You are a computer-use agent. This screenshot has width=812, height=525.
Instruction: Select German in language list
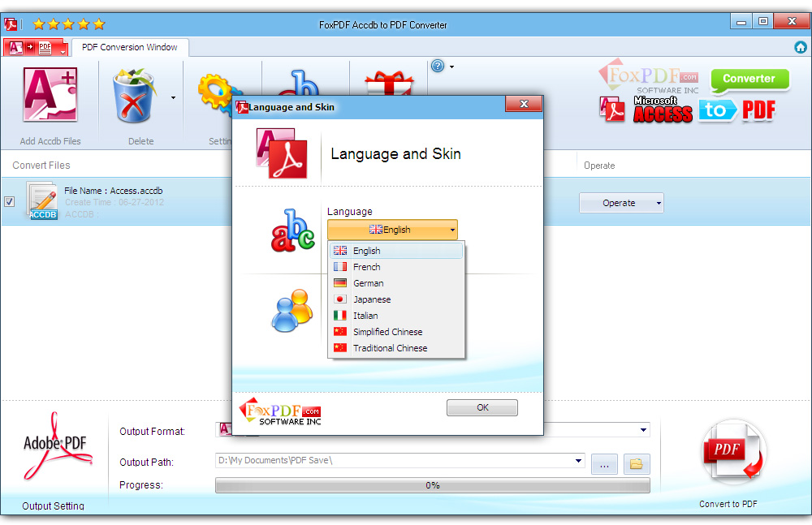396,283
